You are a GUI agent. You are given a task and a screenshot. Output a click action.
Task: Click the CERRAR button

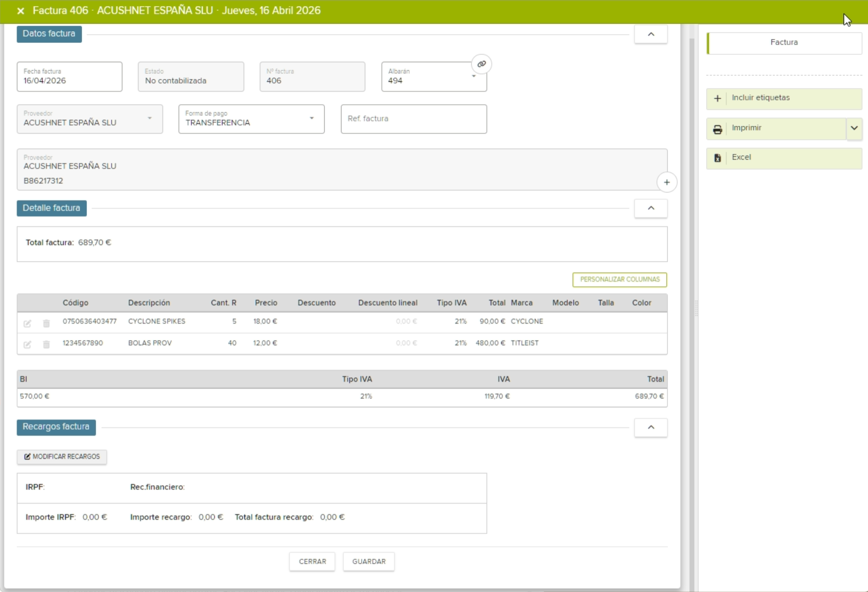(312, 562)
